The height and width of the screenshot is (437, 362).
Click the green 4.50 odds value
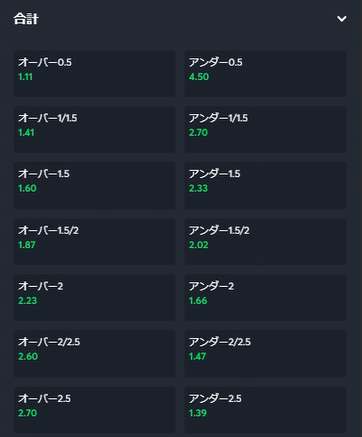[199, 77]
